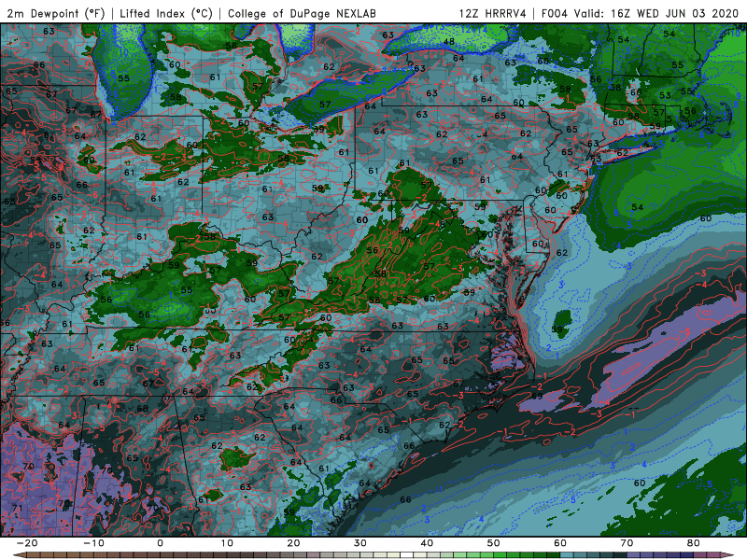Click the -10 label on the color scale
The height and width of the screenshot is (560, 747).
[x=93, y=543]
